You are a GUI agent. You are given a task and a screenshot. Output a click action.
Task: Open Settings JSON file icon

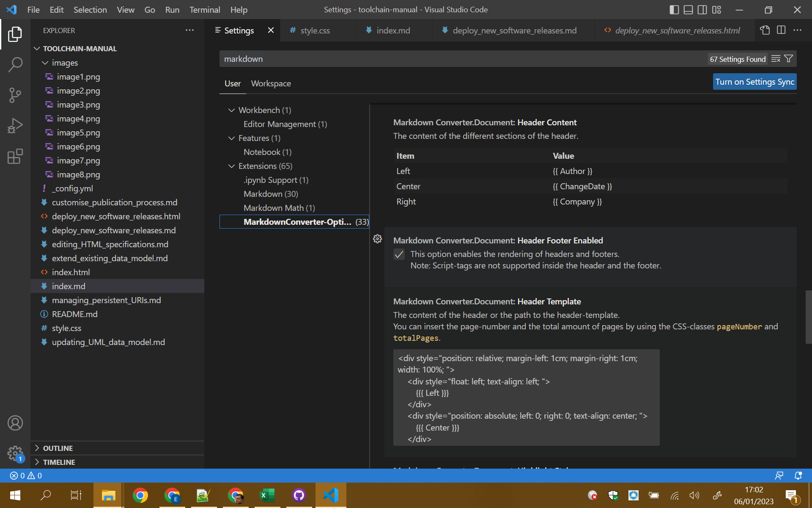pos(765,30)
